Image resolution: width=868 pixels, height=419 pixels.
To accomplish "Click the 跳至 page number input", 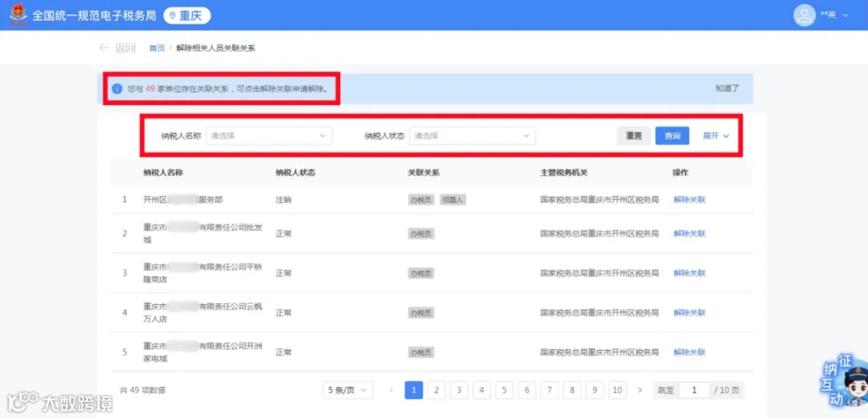I will [x=694, y=390].
